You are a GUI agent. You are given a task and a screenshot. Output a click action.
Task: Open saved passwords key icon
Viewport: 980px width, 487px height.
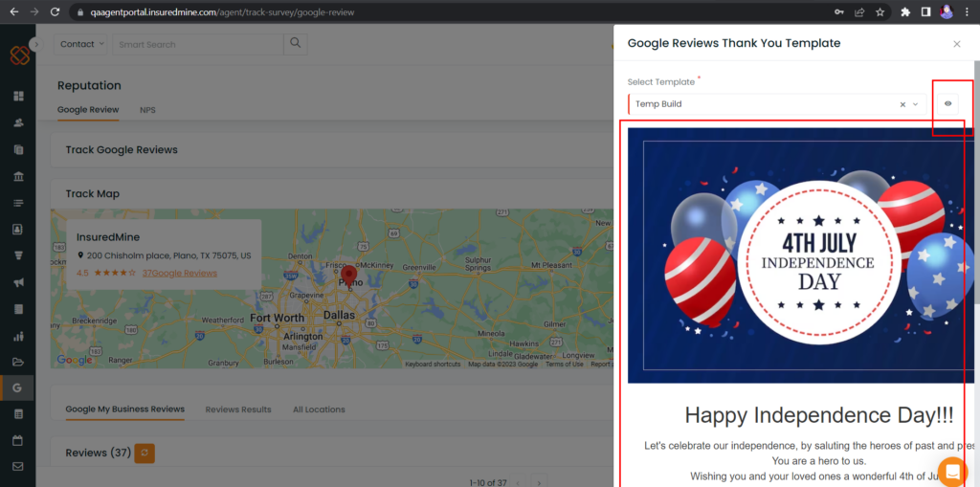click(838, 11)
